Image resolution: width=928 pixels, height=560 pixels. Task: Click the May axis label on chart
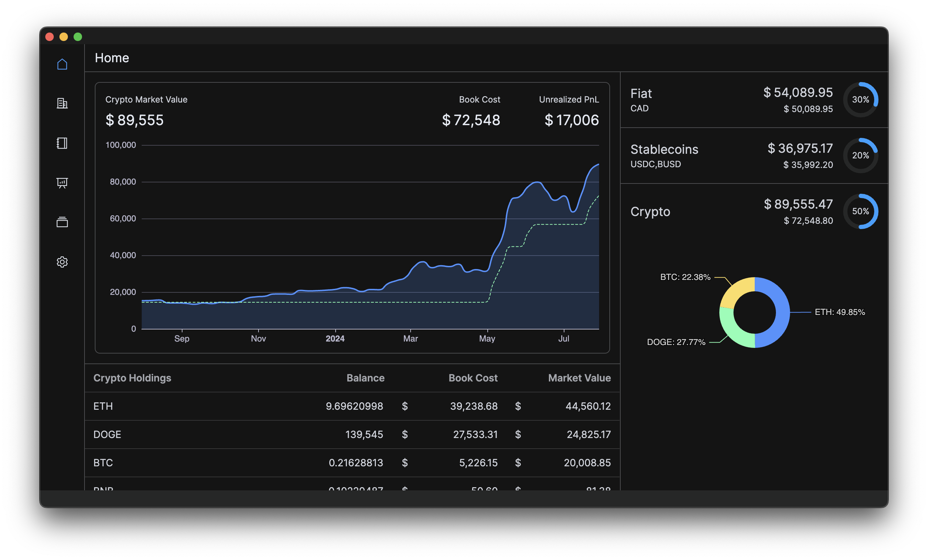(487, 339)
